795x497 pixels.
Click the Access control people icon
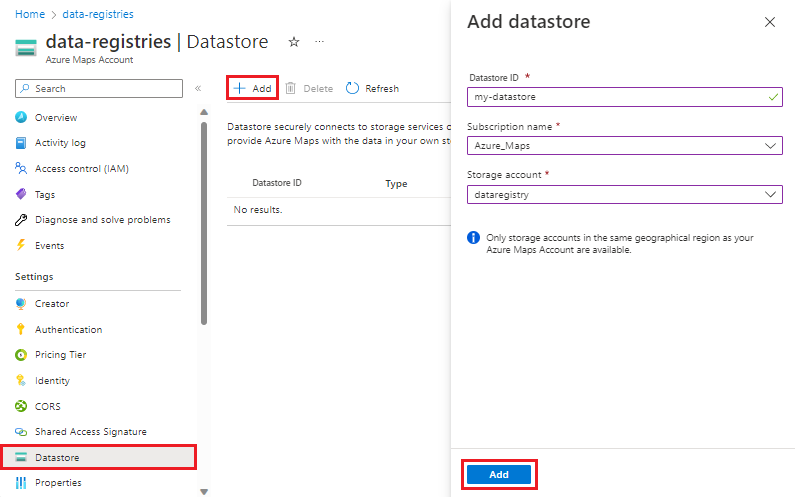click(21, 168)
